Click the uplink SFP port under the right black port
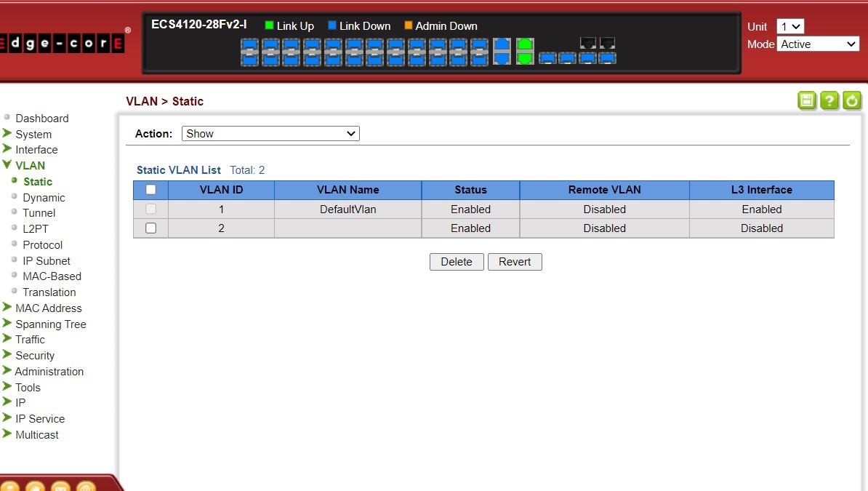The image size is (868, 491). click(x=607, y=57)
